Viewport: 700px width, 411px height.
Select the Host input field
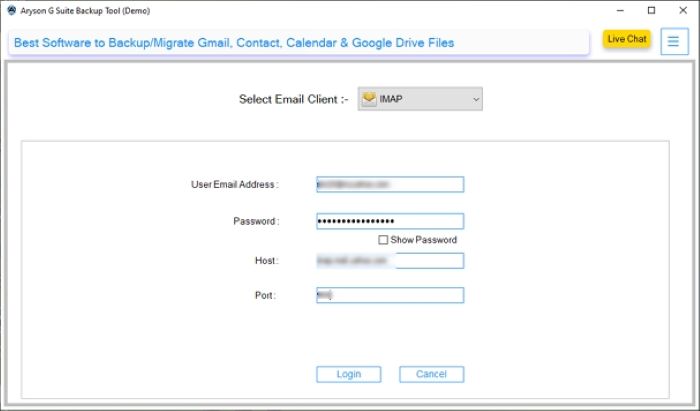390,261
